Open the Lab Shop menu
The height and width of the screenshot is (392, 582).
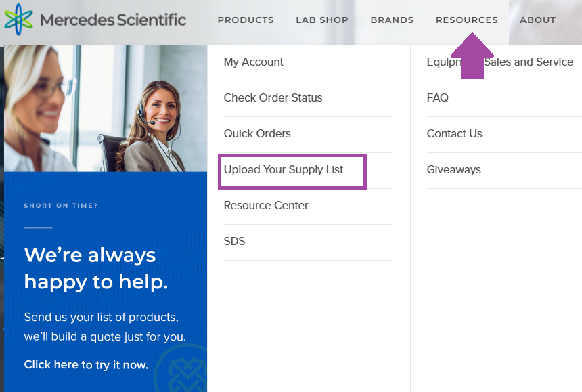tap(322, 20)
